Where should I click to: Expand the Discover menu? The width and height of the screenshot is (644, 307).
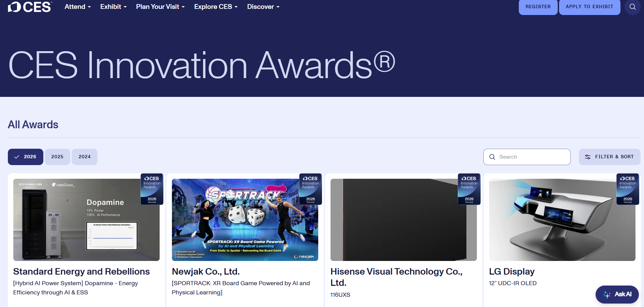click(263, 7)
